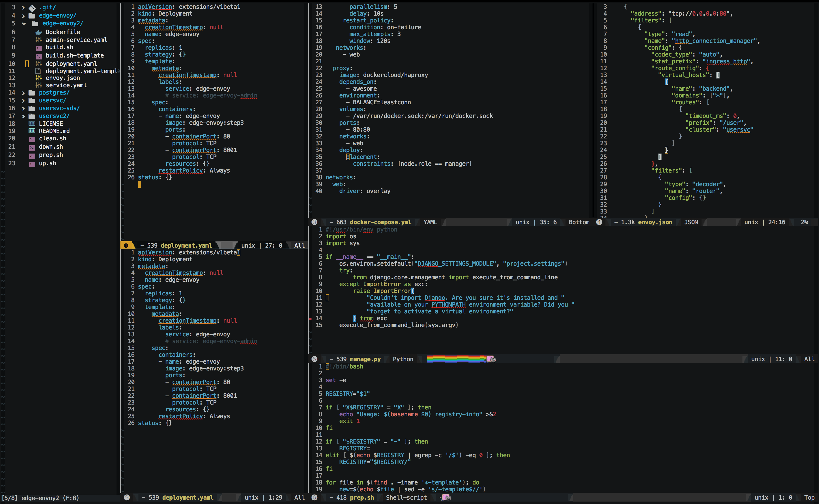This screenshot has height=504, width=819.
Task: Click the orange warning badge on deployment.yaml statusline
Action: tap(126, 245)
